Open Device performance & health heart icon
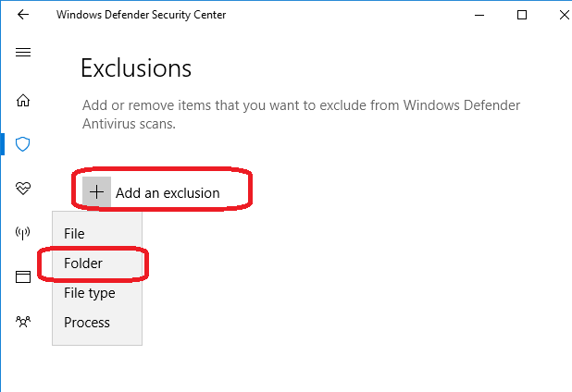The image size is (572, 392). 23,189
